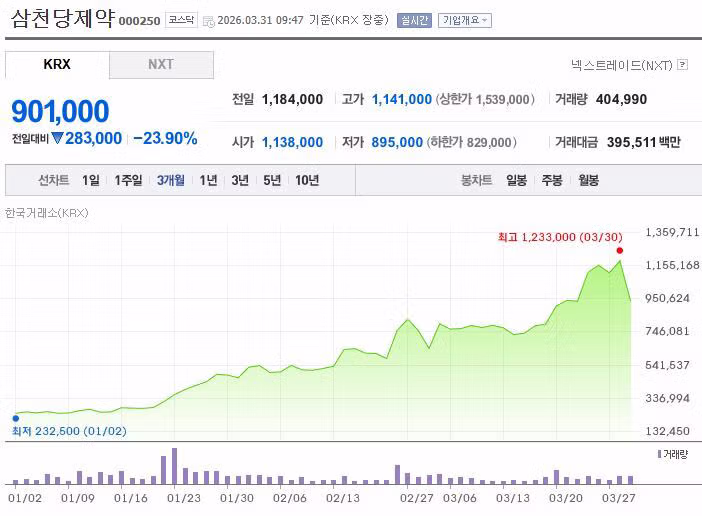702x516 pixels.
Task: Switch line chart to 1주일 period
Action: pos(129,180)
